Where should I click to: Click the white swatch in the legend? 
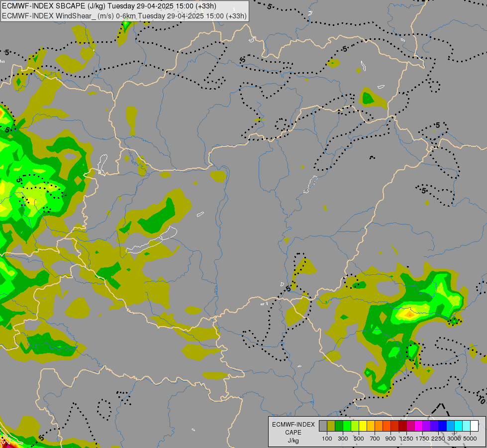[475, 426]
